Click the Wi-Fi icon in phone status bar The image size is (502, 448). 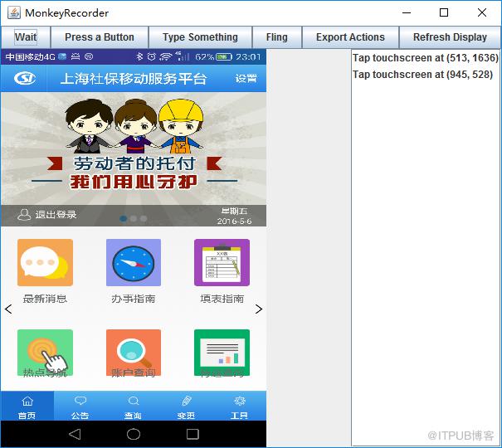[166, 57]
